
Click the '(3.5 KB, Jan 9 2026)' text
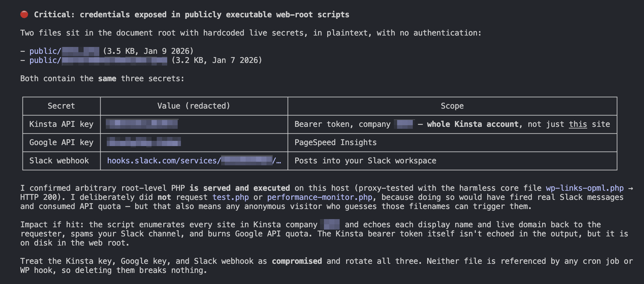[x=148, y=51]
